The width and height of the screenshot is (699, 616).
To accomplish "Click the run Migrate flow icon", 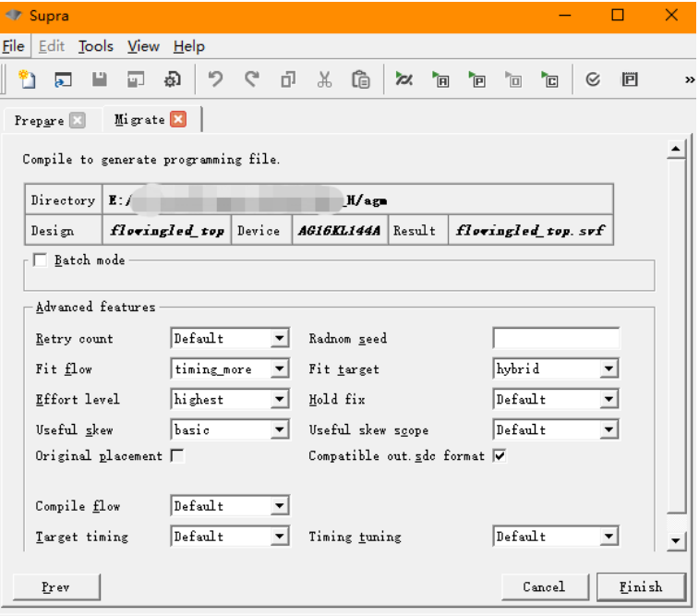I will [x=404, y=79].
